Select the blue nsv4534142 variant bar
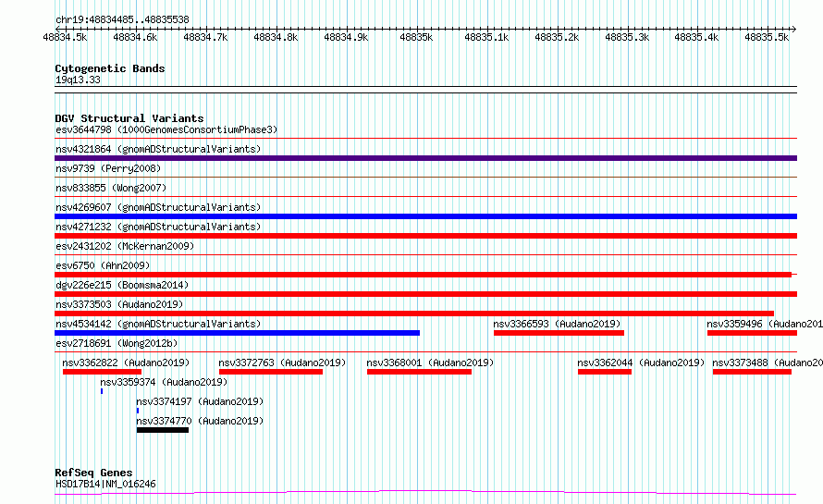The width and height of the screenshot is (823, 504). click(x=238, y=333)
